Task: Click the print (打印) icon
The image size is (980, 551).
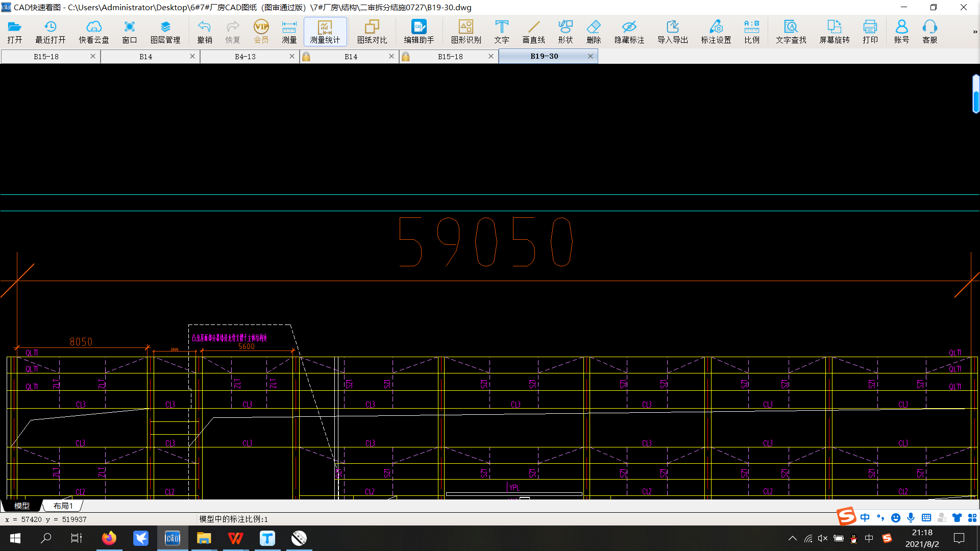Action: click(x=870, y=32)
